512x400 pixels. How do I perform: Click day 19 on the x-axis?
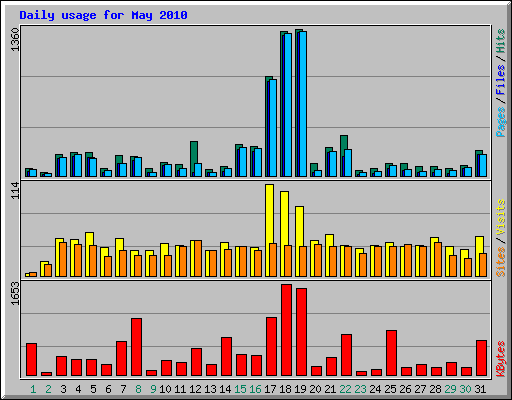[300, 389]
